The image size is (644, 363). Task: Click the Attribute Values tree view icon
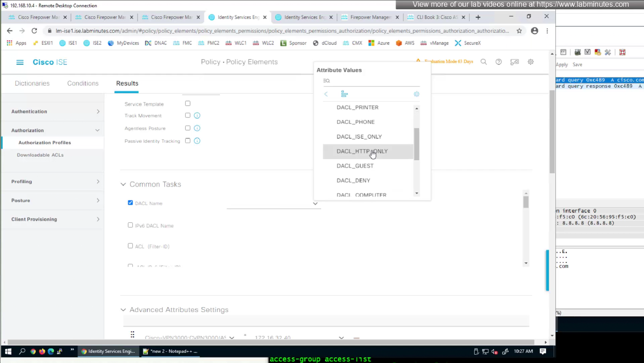344,94
